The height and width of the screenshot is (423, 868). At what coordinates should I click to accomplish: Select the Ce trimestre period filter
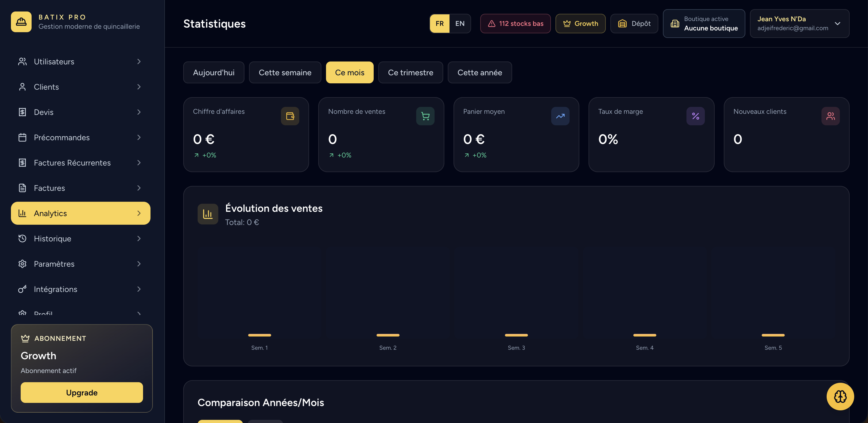point(410,72)
